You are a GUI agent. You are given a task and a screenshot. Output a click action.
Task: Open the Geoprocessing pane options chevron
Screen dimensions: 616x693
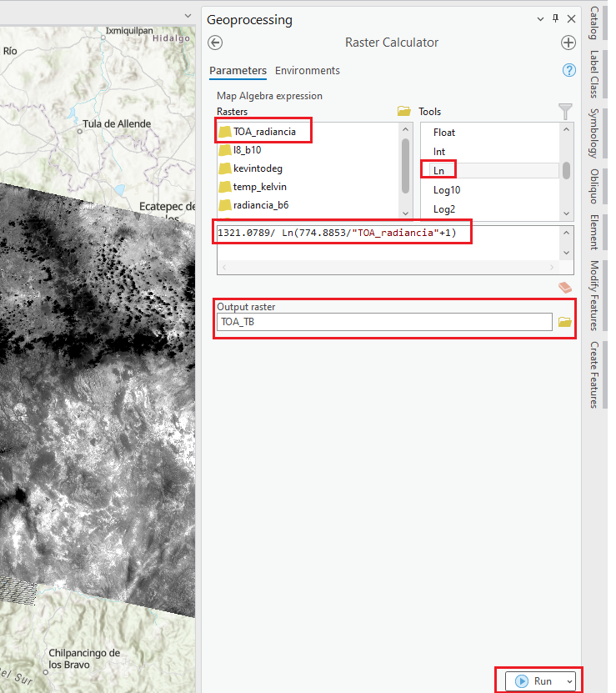tap(540, 18)
